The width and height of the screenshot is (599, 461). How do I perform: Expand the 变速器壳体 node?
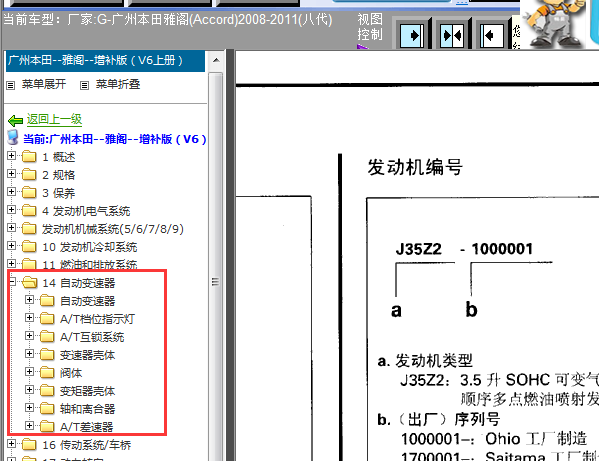(x=29, y=354)
